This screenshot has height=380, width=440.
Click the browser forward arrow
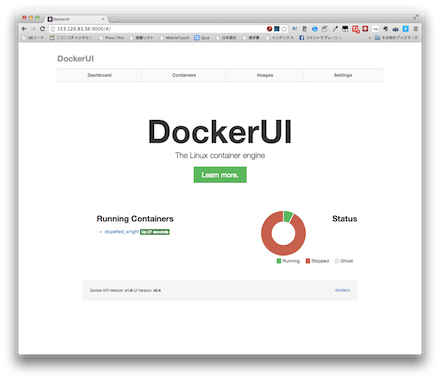(x=33, y=29)
